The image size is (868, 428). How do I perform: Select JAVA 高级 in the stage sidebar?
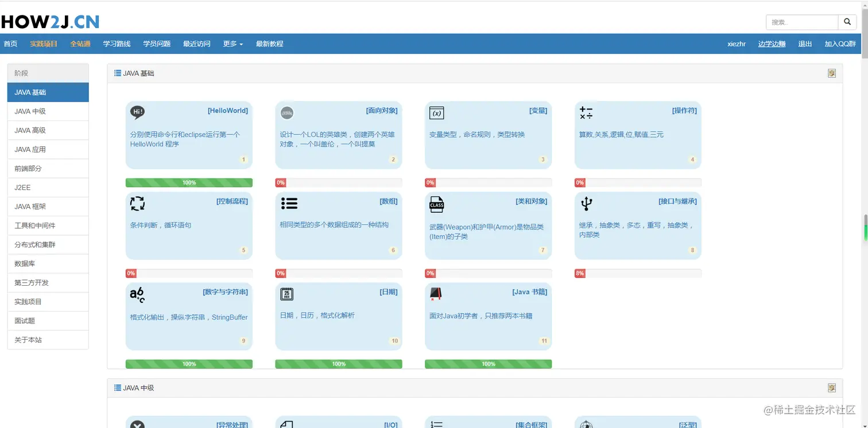pos(48,130)
